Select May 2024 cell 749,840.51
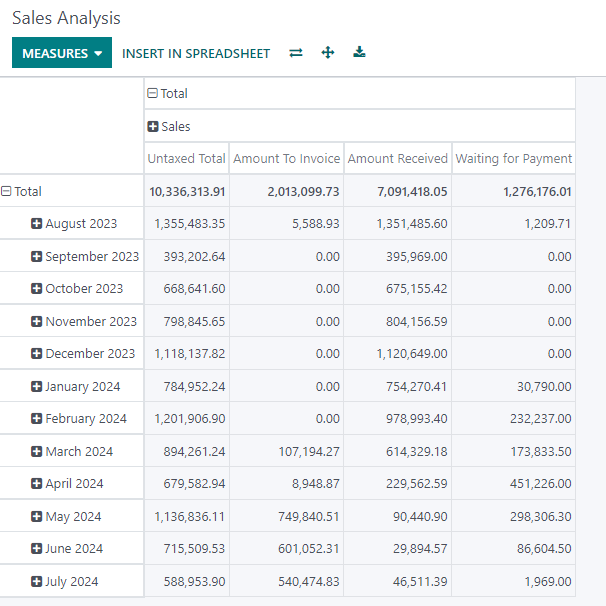This screenshot has width=606, height=606. [x=286, y=516]
